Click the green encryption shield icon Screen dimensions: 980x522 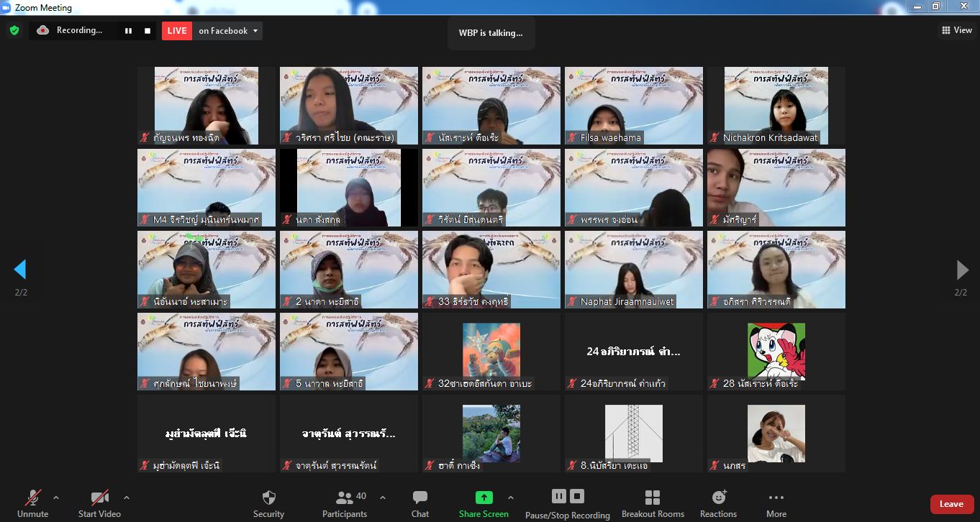(14, 30)
